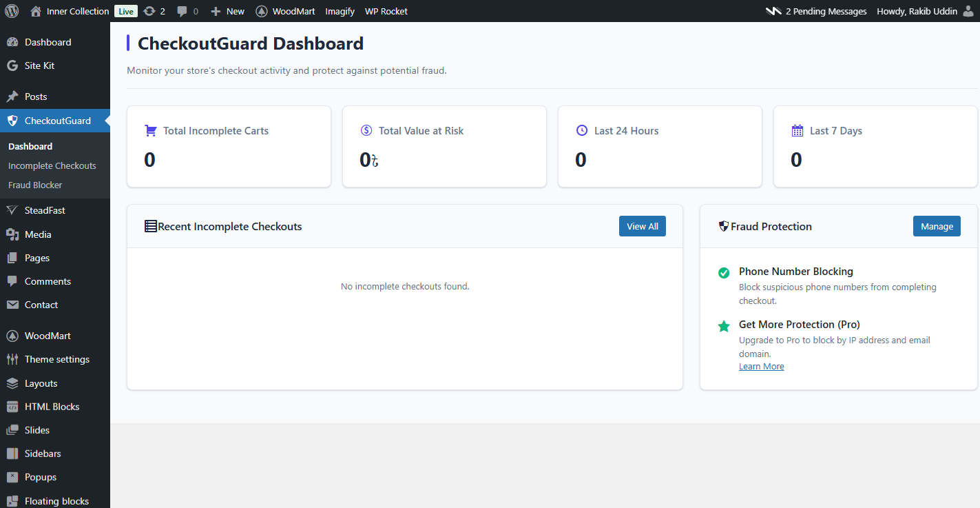The height and width of the screenshot is (508, 980).
Task: Click the SteadFast sidebar icon
Action: tap(12, 210)
